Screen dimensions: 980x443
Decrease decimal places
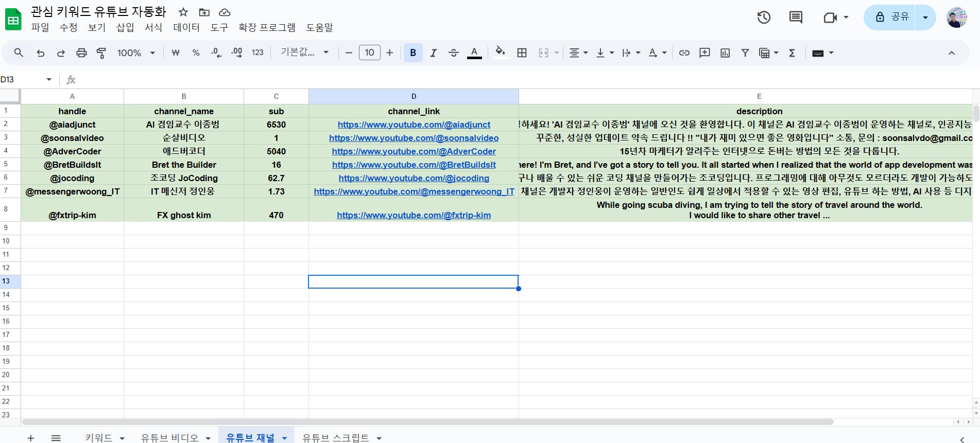pyautogui.click(x=216, y=52)
